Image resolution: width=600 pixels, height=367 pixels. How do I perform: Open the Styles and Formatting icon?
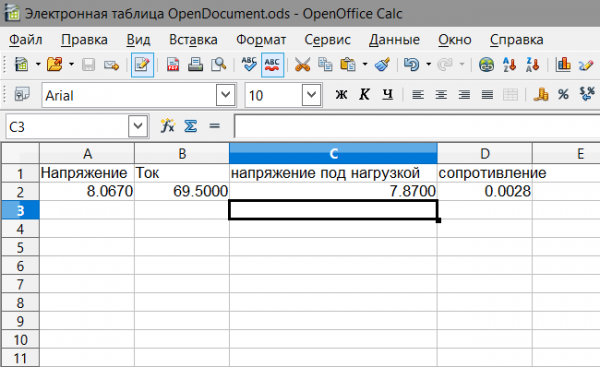22,95
